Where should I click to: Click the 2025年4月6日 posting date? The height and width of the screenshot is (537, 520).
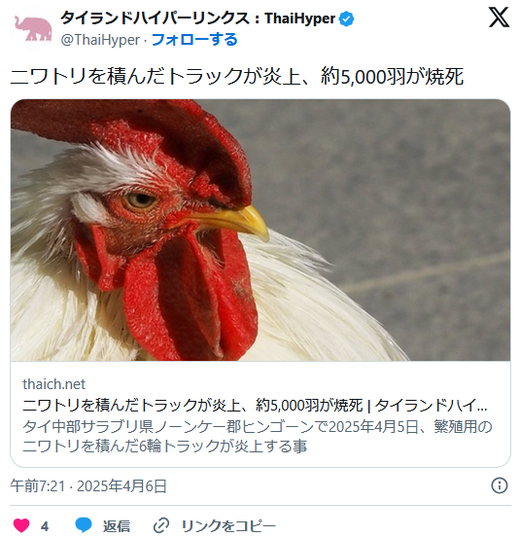point(122,486)
